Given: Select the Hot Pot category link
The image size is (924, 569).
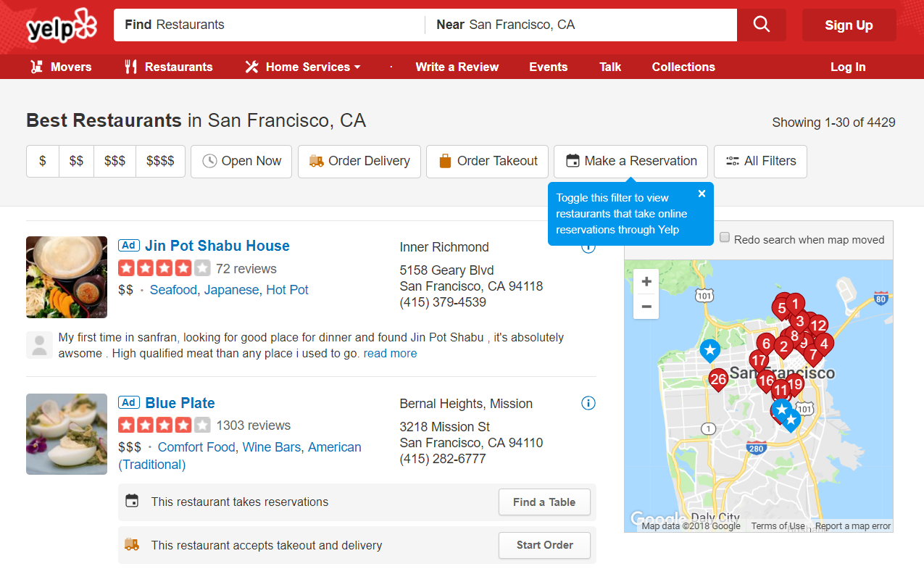Looking at the screenshot, I should (x=287, y=290).
